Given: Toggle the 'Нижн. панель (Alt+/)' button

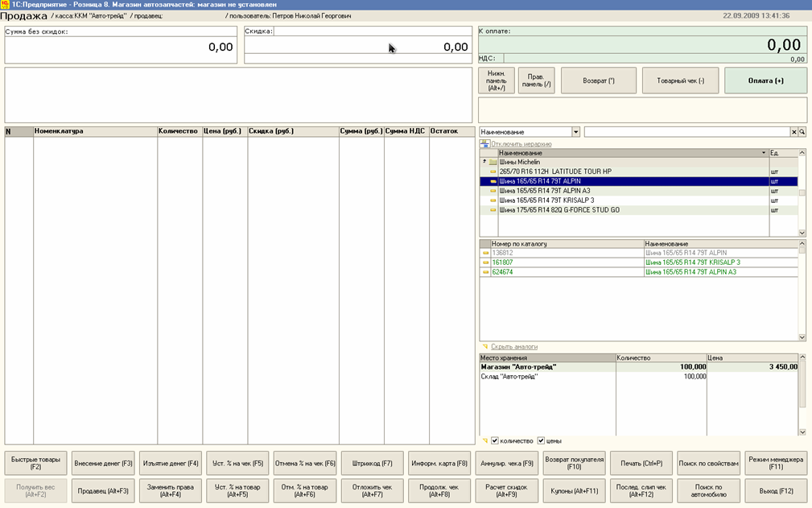Looking at the screenshot, I should pyautogui.click(x=496, y=81).
